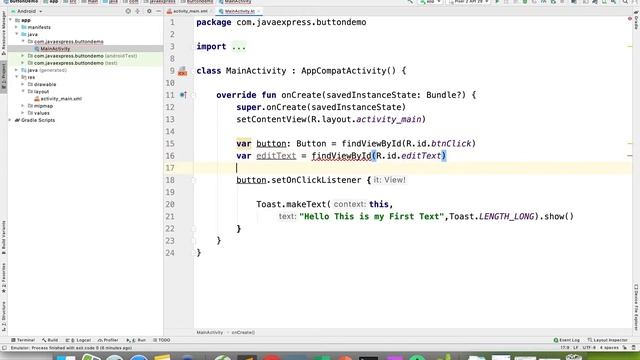Image resolution: width=640 pixels, height=360 pixels.
Task: Collapse the com.javaexpress.buttondemo main package
Action: click(23, 42)
